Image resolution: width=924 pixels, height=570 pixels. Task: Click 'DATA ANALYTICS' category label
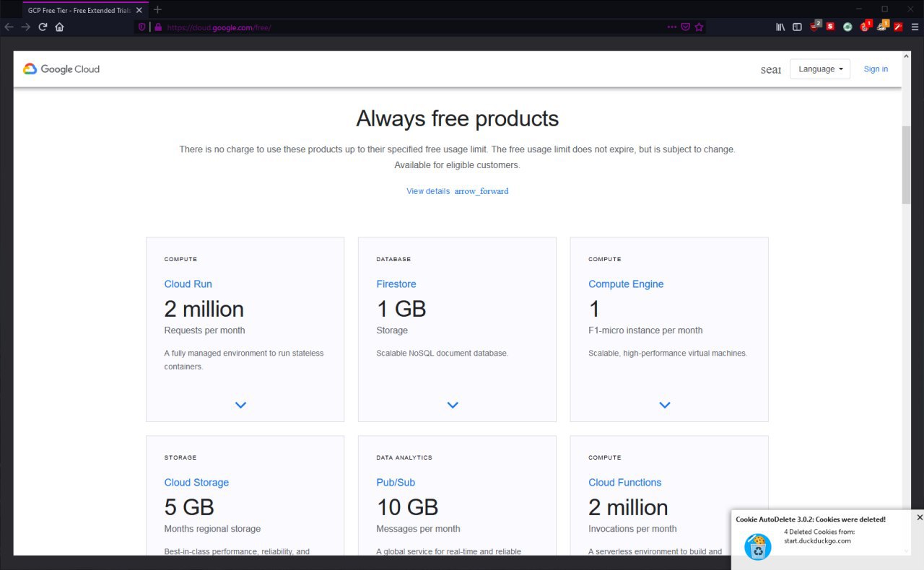[404, 457]
